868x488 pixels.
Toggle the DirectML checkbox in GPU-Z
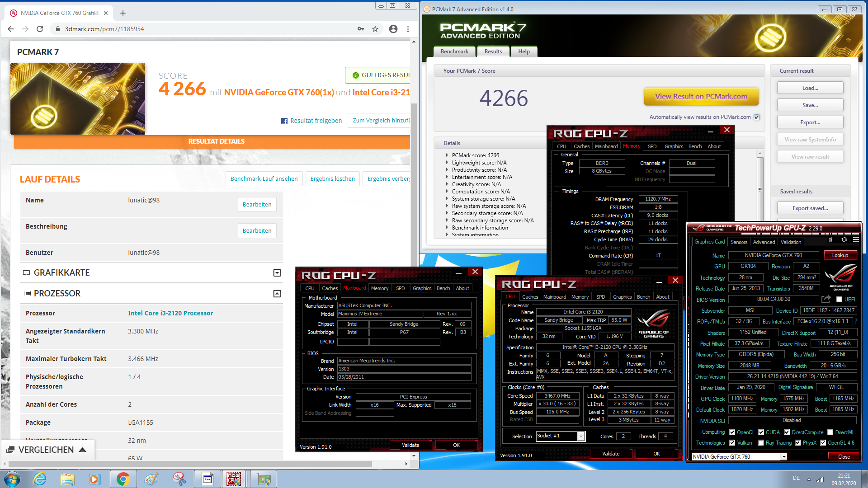tap(830, 432)
